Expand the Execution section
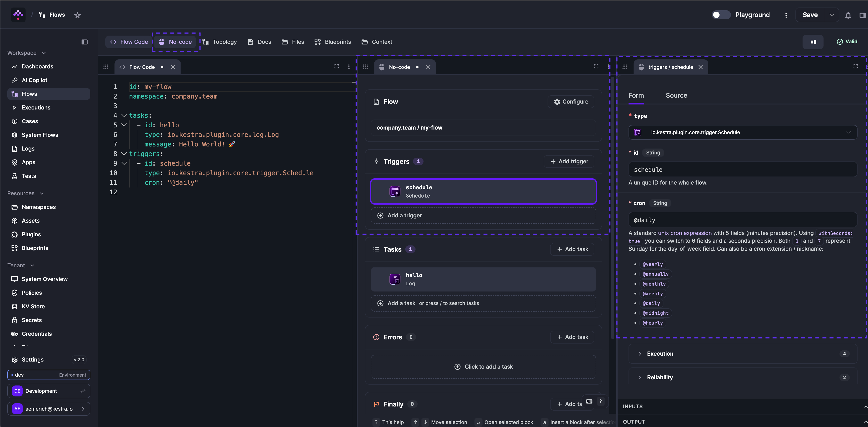868x427 pixels. coord(743,354)
